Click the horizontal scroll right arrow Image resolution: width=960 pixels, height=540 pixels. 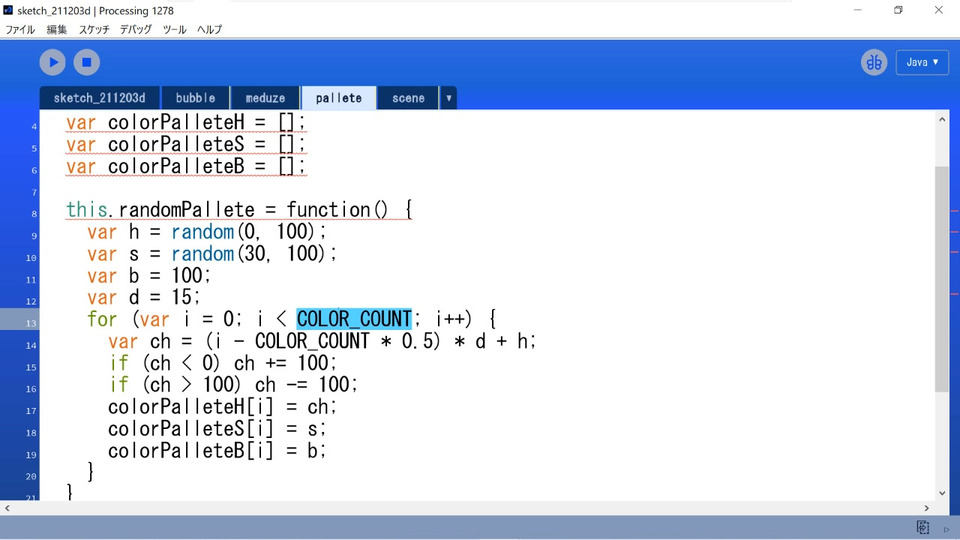[926, 508]
